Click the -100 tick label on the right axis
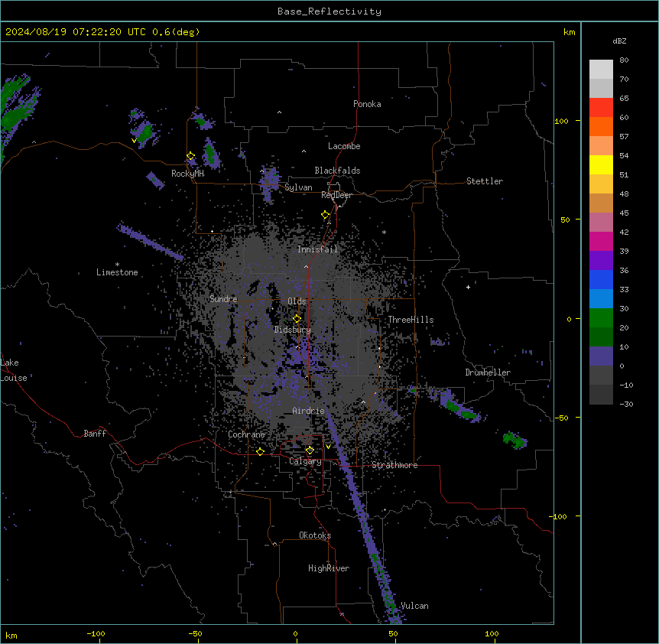The height and width of the screenshot is (644, 659). [x=559, y=516]
